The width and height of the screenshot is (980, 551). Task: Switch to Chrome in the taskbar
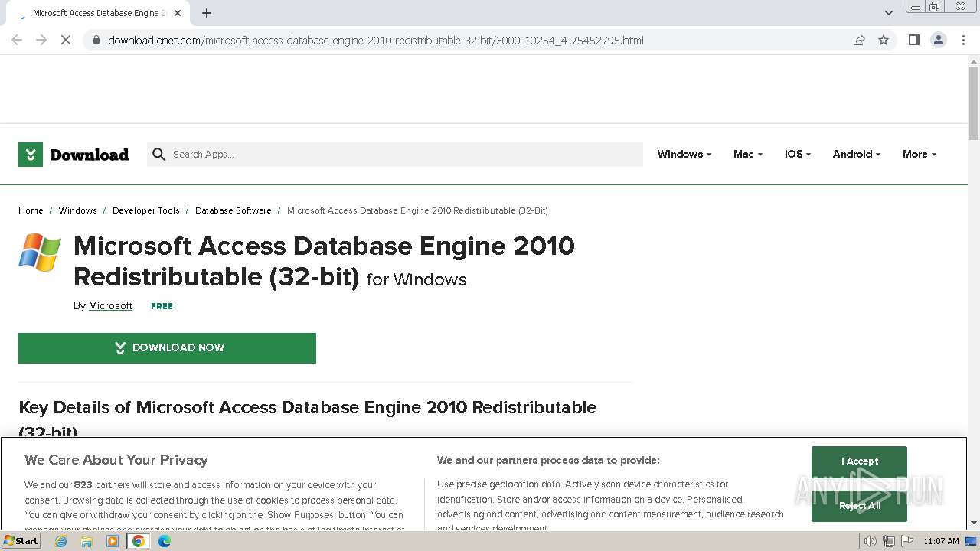(x=139, y=541)
